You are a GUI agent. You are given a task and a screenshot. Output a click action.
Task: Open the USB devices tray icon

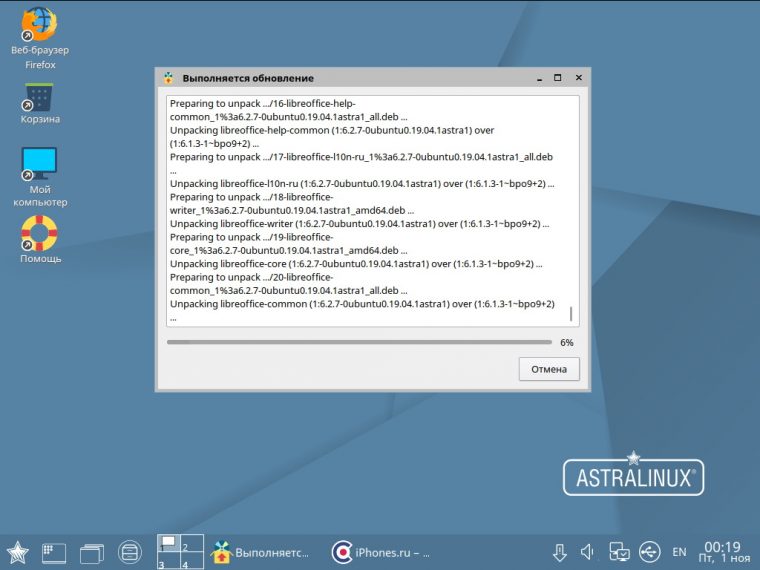coord(649,552)
